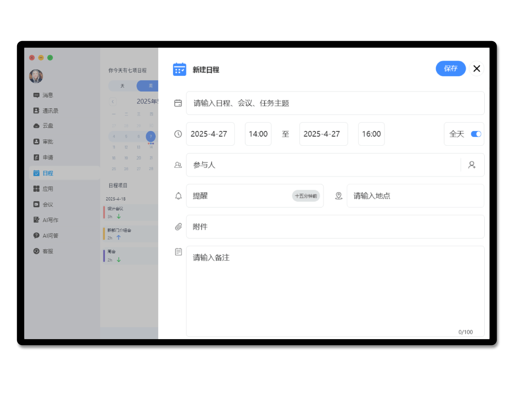Click the 2025-4-18 date label

116,199
